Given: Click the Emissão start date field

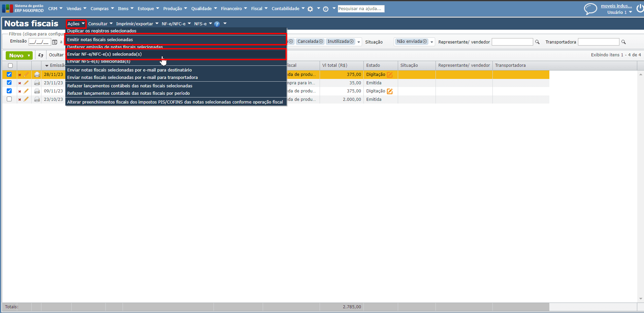Looking at the screenshot, I should 39,42.
